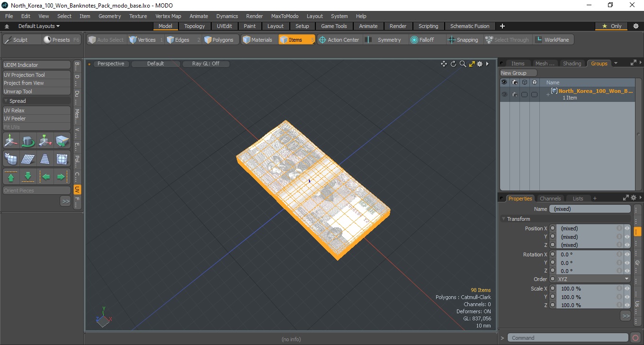Open the Groups panel tab dropdown arrow
644x345 pixels.
616,64
